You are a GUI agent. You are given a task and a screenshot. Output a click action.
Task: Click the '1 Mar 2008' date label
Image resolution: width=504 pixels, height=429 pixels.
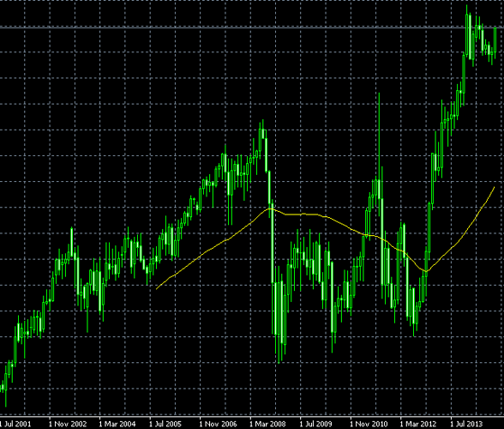(267, 424)
